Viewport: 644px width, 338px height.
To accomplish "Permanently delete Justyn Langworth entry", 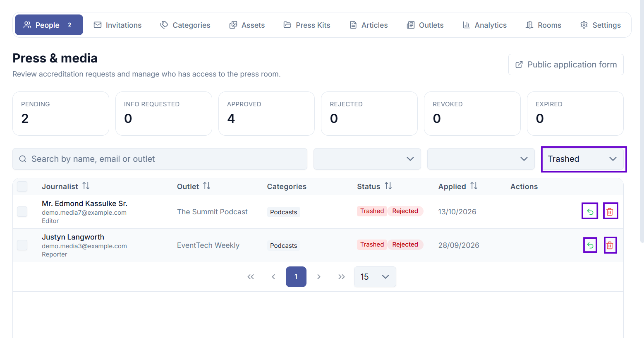I will click(610, 245).
